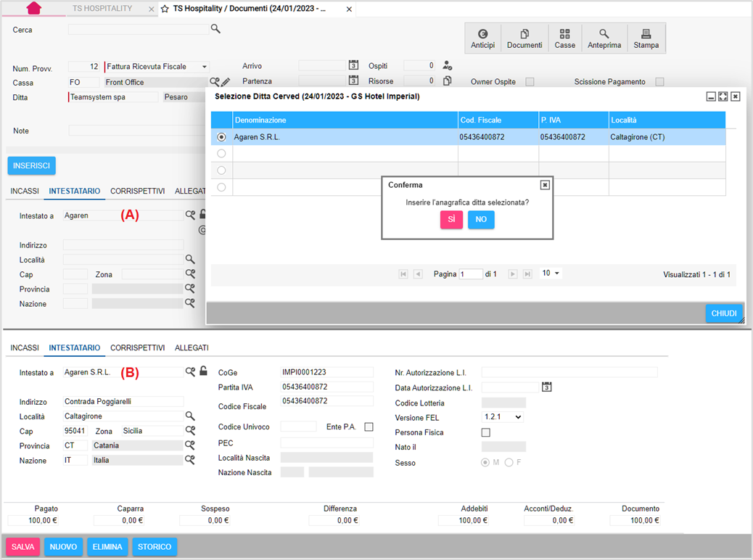This screenshot has width=753, height=560.
Task: Switch to the lower CORRISPETTIVI tab
Action: click(x=137, y=347)
